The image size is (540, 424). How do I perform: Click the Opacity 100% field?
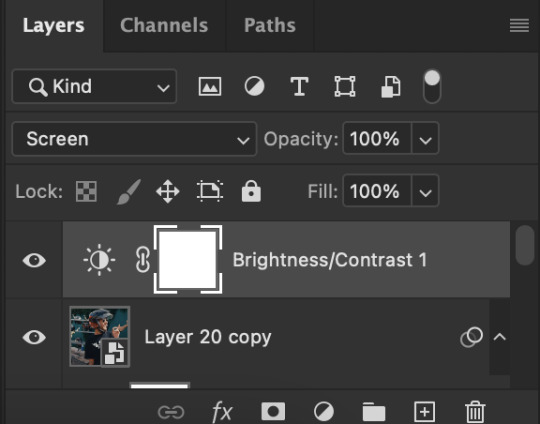pos(377,139)
